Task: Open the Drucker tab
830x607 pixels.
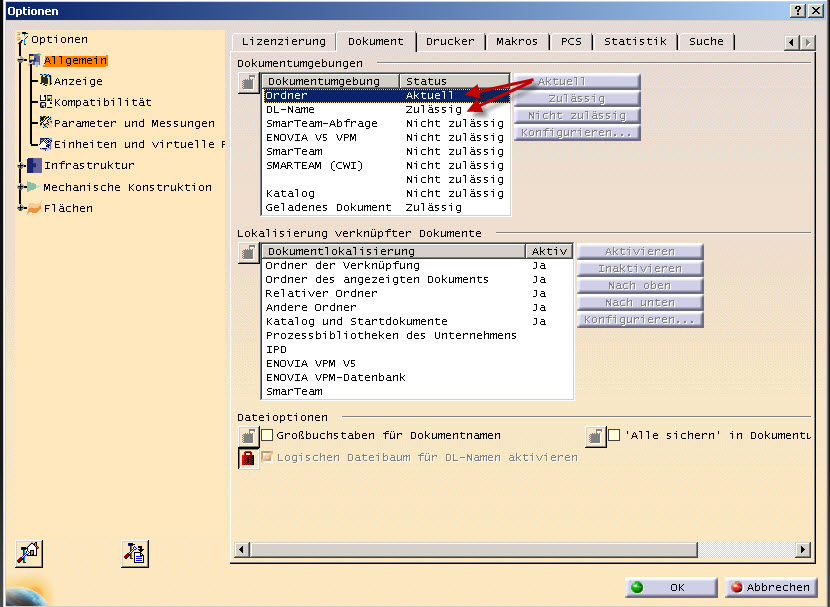Action: (450, 41)
